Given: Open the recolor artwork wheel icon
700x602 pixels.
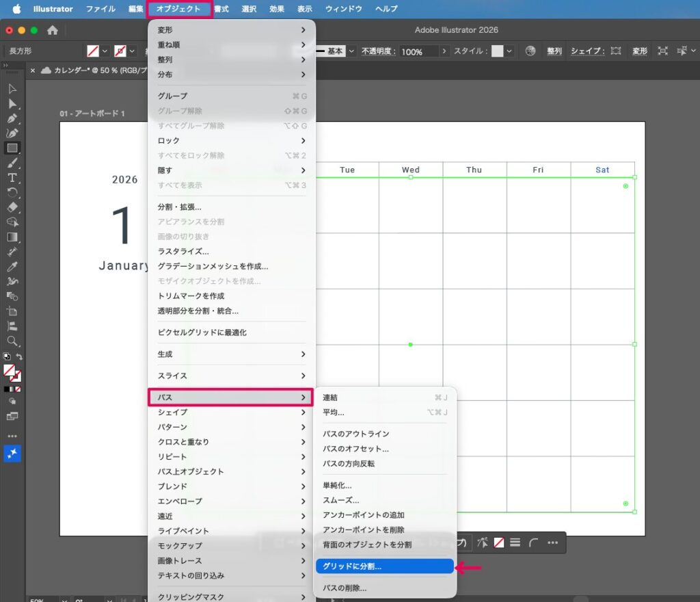Looking at the screenshot, I should [530, 51].
